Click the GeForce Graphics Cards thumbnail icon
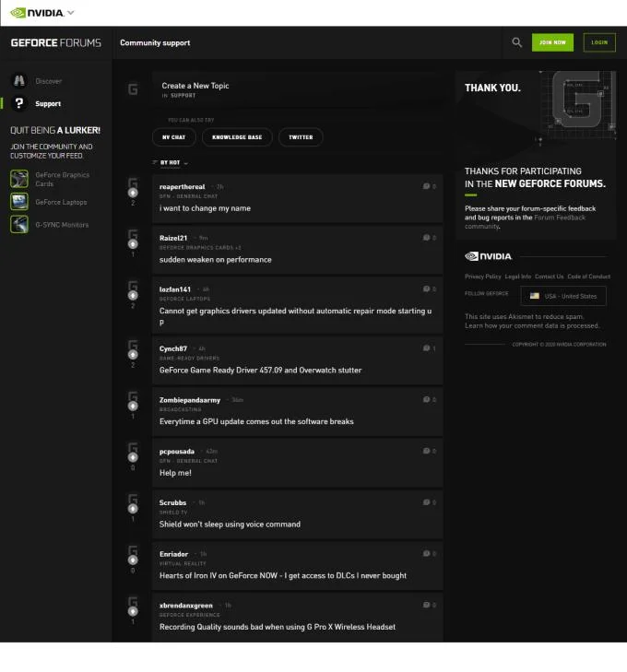627x672 pixels. (x=19, y=179)
